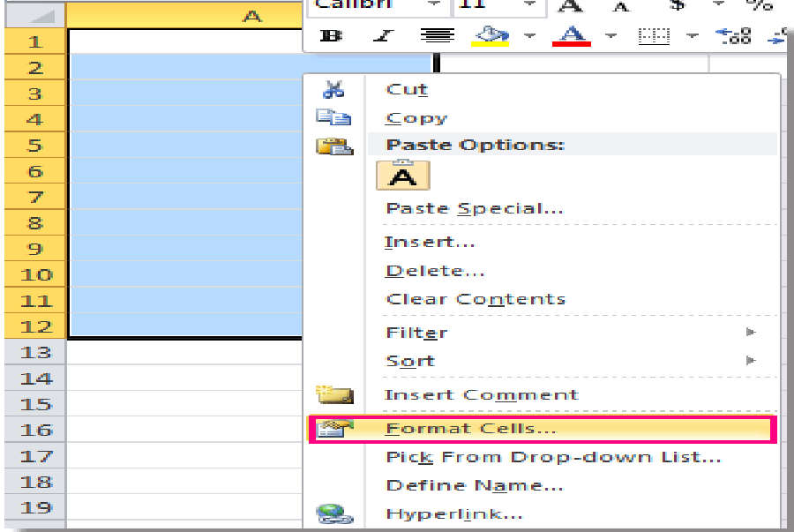Click the Cut scissors icon

(x=333, y=89)
